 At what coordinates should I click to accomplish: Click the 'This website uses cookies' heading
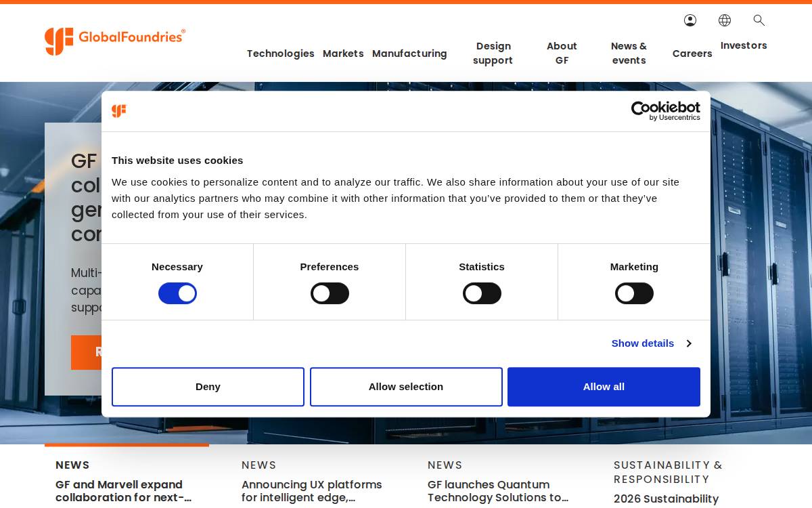[x=177, y=161]
